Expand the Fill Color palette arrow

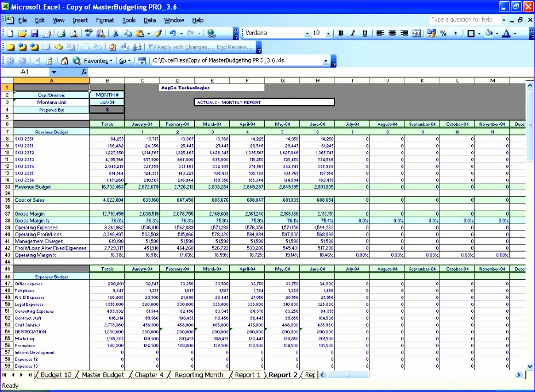497,33
